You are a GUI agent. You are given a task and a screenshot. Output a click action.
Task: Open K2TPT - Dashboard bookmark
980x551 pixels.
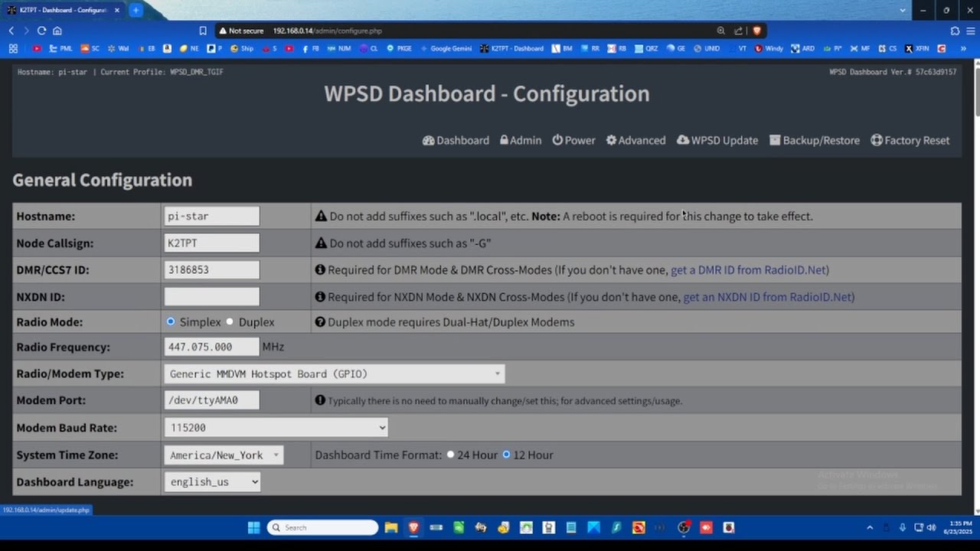[511, 48]
